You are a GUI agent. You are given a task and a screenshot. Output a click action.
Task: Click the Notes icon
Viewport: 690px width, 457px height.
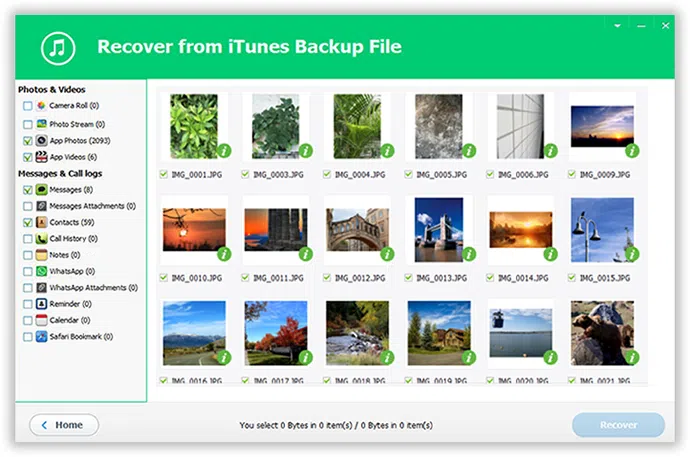[41, 255]
